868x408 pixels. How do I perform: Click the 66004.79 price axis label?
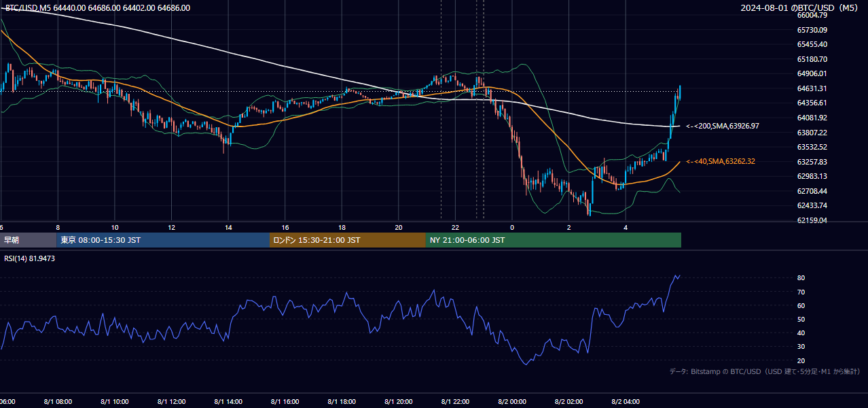(812, 15)
